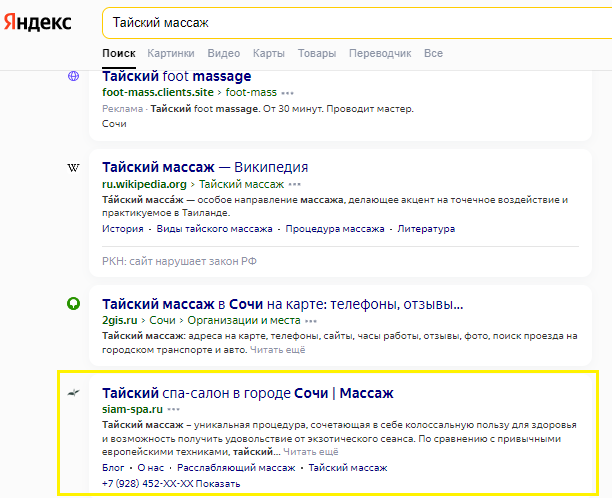Click search field containing Тайский массаж
Screen dimensions: 612x498
click(x=350, y=22)
